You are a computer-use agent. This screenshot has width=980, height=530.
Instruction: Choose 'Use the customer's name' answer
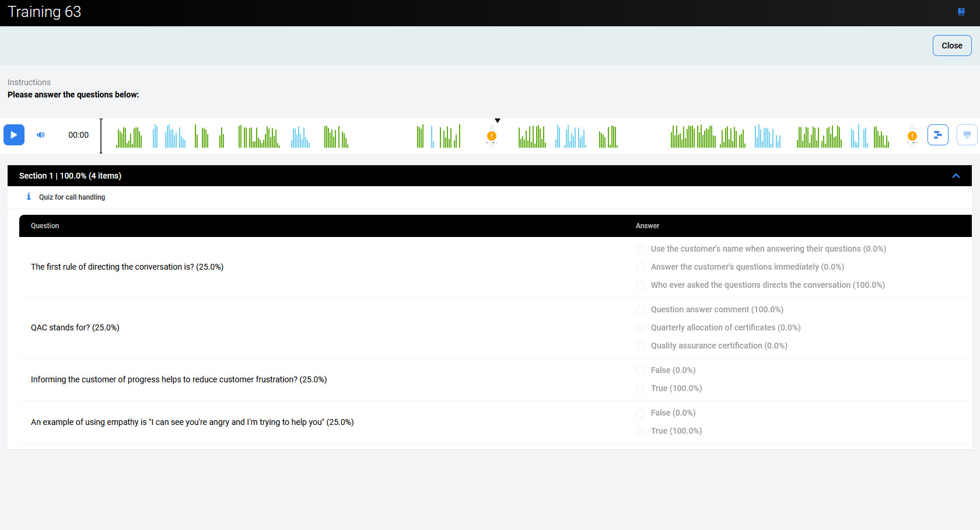[640, 249]
